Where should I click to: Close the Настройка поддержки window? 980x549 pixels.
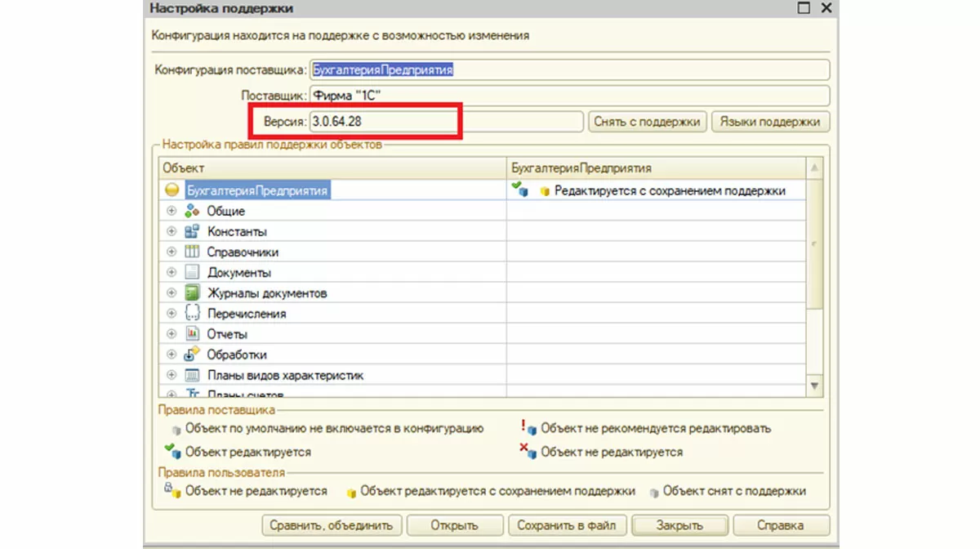point(826,7)
